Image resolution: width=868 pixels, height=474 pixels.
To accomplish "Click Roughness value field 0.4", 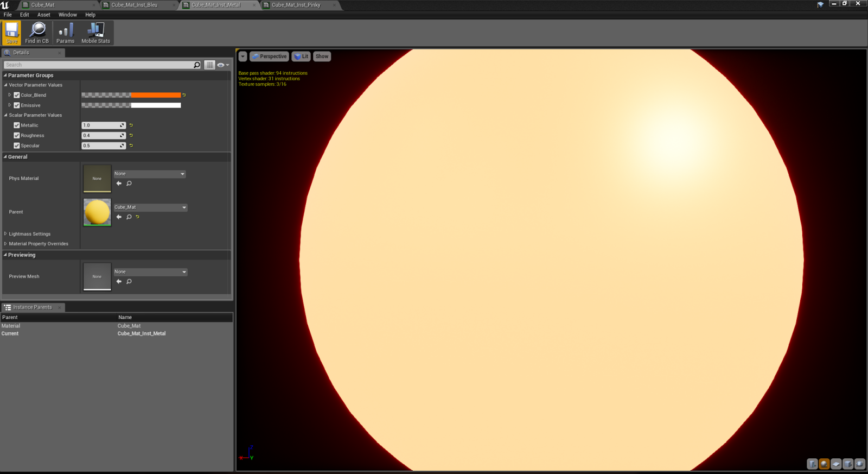I will pos(104,136).
